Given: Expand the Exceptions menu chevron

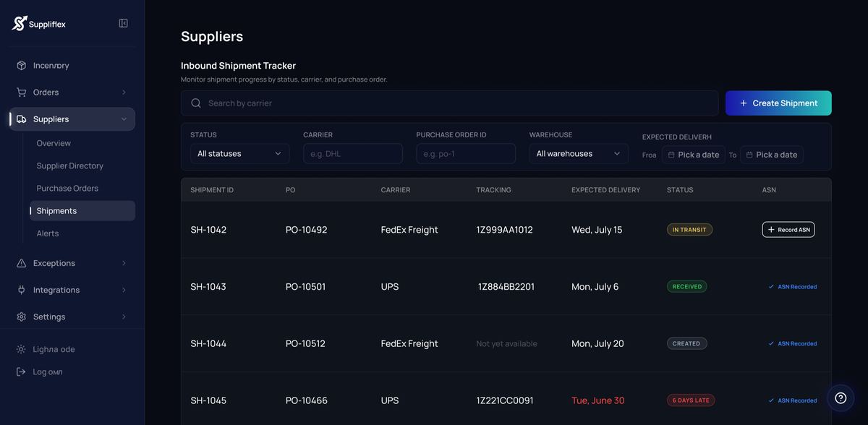Looking at the screenshot, I should click(124, 263).
